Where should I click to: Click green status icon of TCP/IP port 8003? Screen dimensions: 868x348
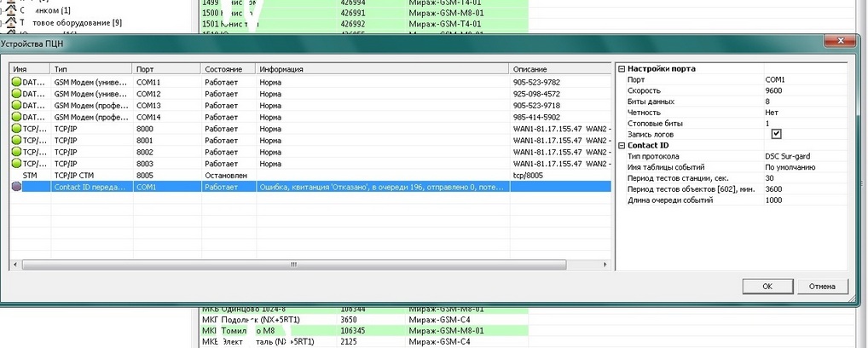pos(16,163)
